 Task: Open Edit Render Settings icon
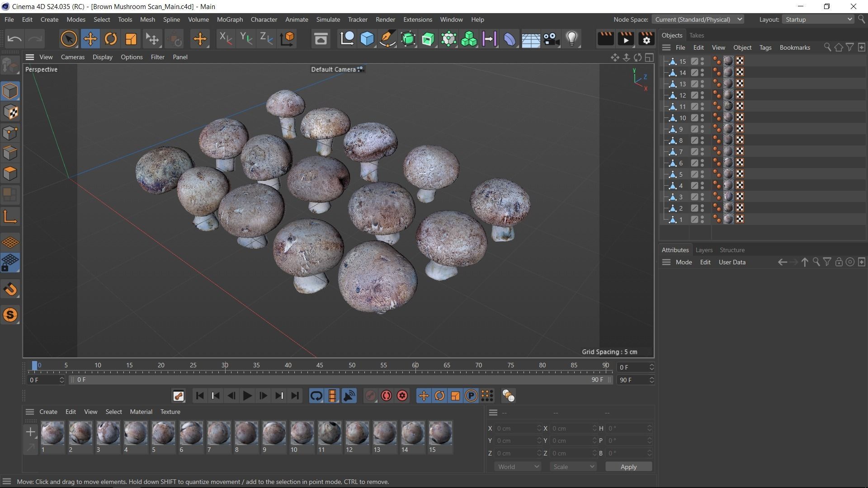click(646, 39)
